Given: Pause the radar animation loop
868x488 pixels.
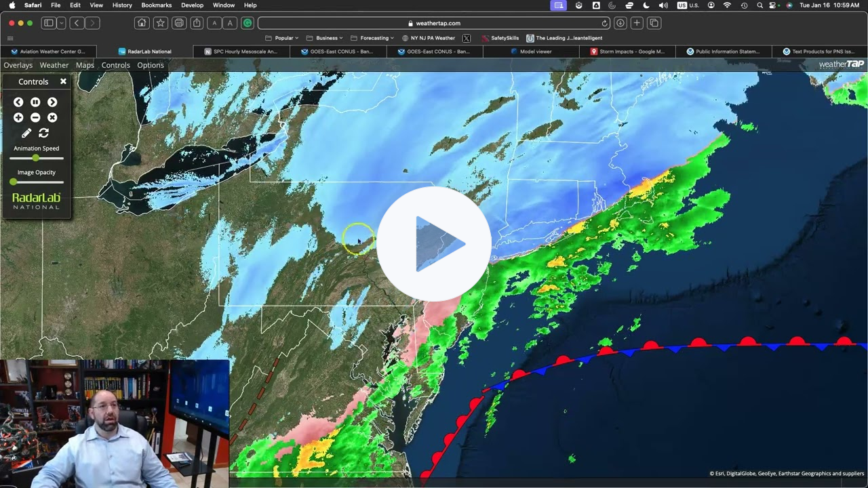Looking at the screenshot, I should tap(35, 102).
